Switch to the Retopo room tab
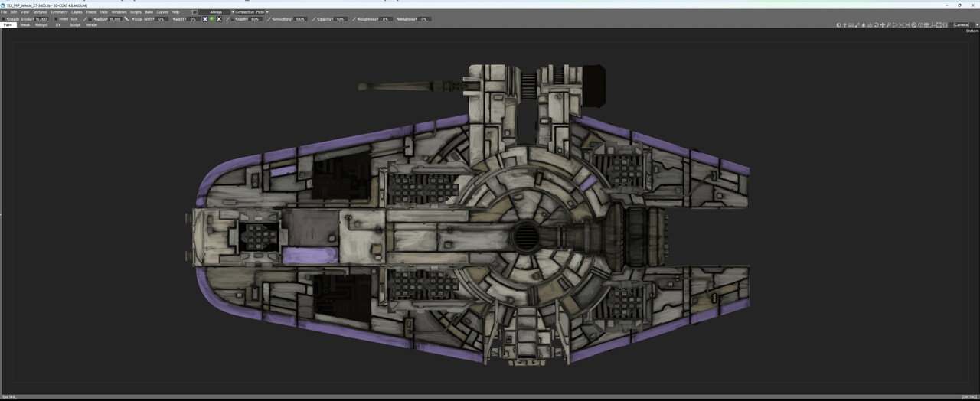The height and width of the screenshot is (401, 980). click(41, 24)
